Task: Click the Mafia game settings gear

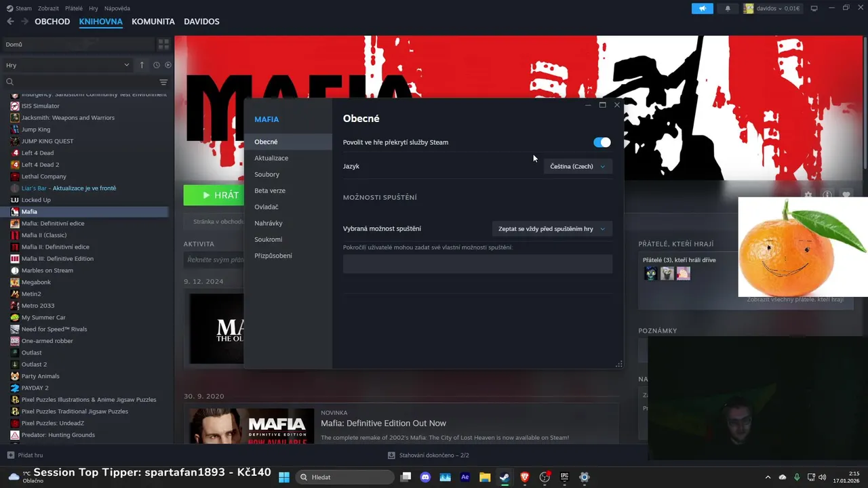Action: coord(808,195)
